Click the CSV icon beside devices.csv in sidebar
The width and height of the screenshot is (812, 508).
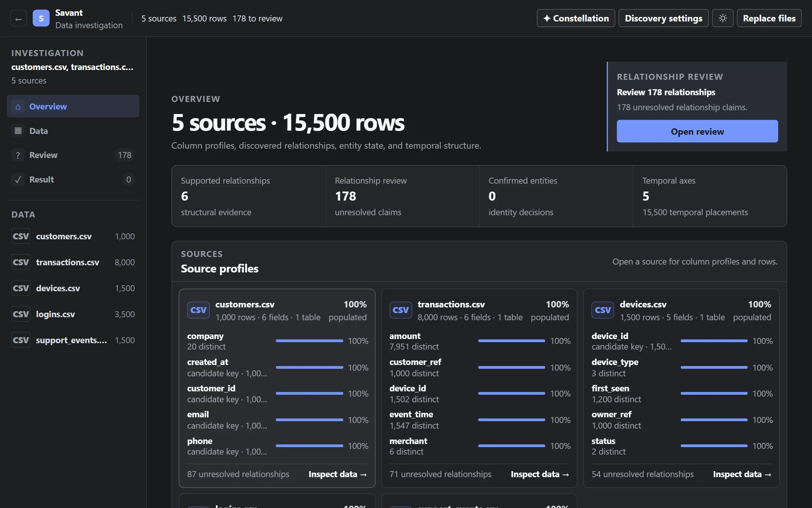point(21,288)
